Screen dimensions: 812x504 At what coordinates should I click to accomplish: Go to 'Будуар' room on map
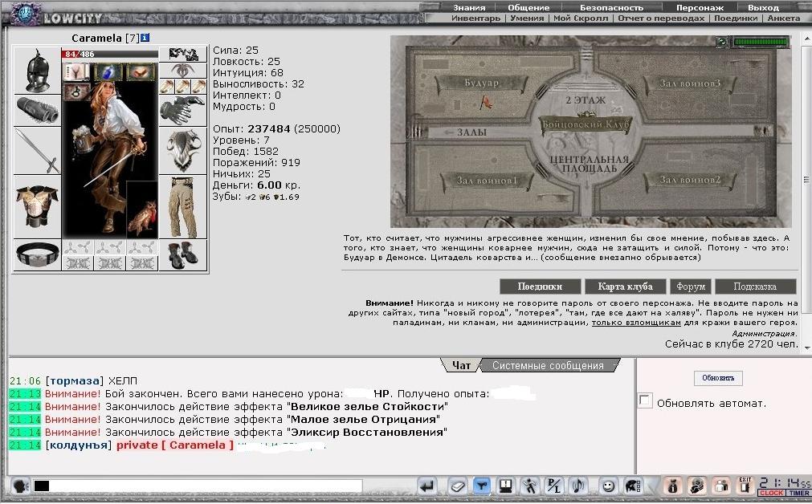[481, 83]
